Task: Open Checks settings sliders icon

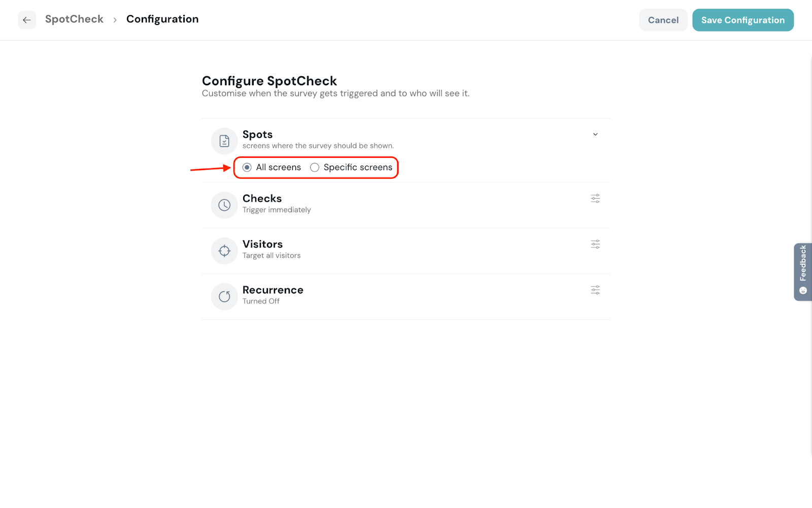Action: click(595, 199)
